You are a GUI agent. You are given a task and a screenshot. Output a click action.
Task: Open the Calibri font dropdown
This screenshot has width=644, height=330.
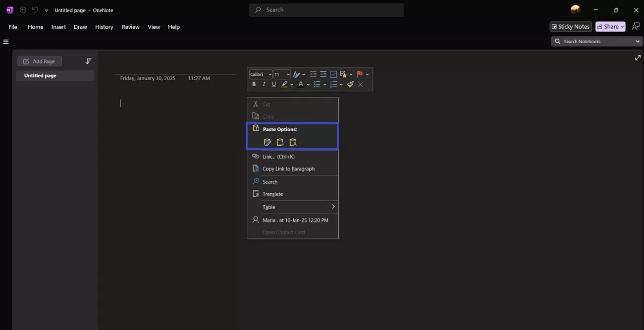tap(270, 74)
